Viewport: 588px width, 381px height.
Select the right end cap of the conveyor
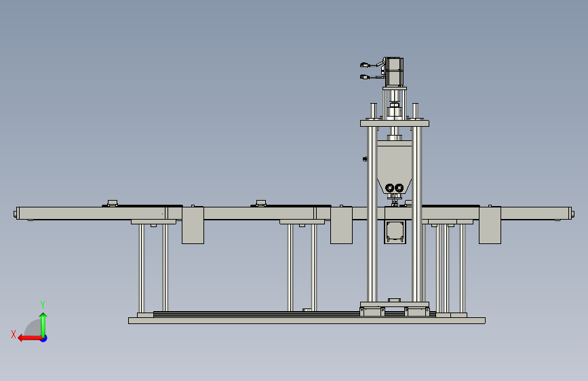(571, 214)
